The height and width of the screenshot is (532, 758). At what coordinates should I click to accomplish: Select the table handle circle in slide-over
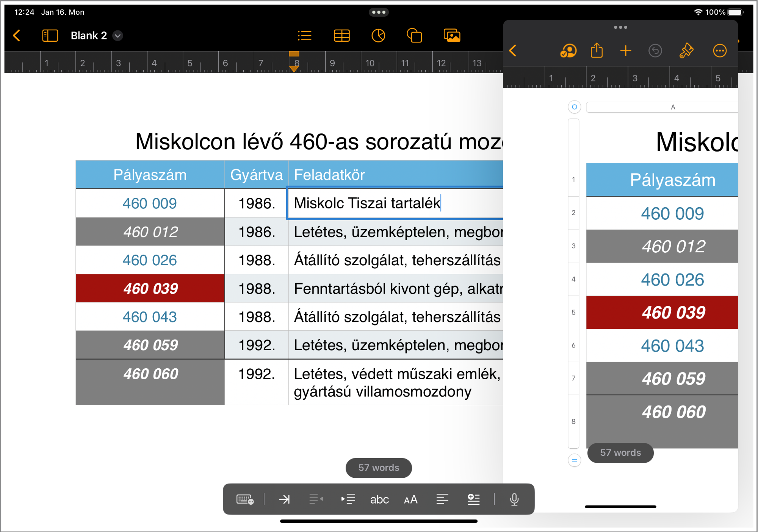574,107
